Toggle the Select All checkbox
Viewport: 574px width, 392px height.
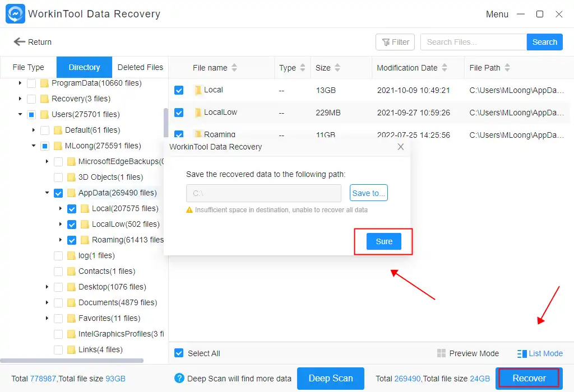[179, 353]
